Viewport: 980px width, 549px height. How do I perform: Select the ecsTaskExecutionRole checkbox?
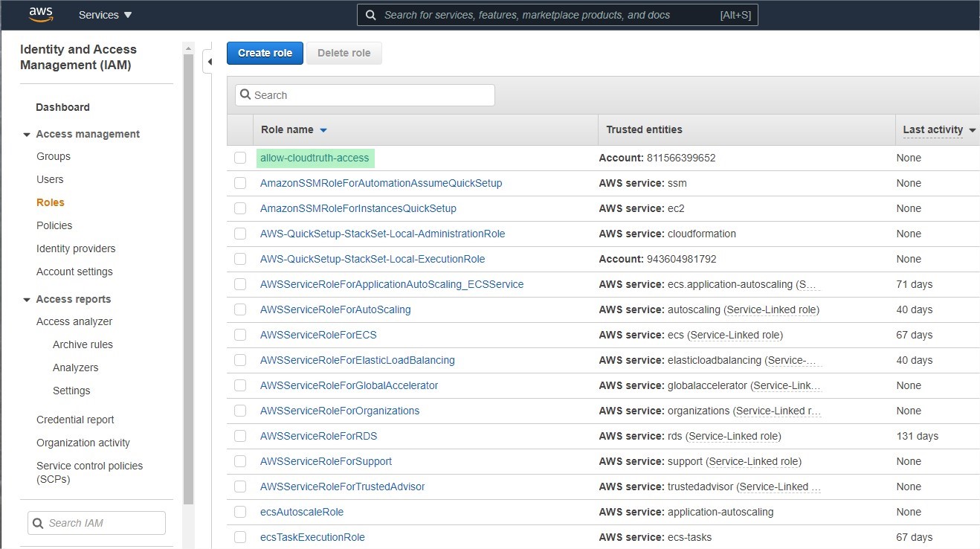coord(240,537)
